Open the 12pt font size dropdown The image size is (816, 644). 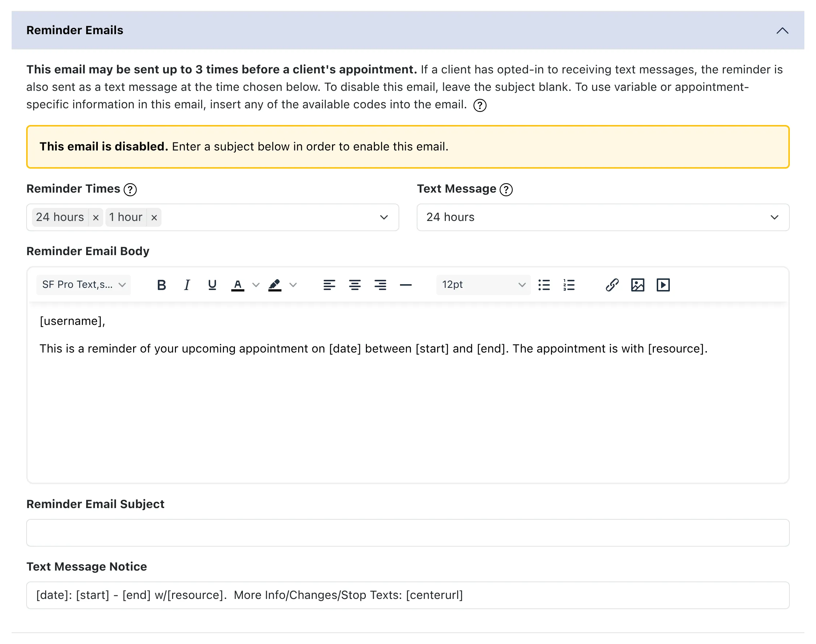pos(483,285)
